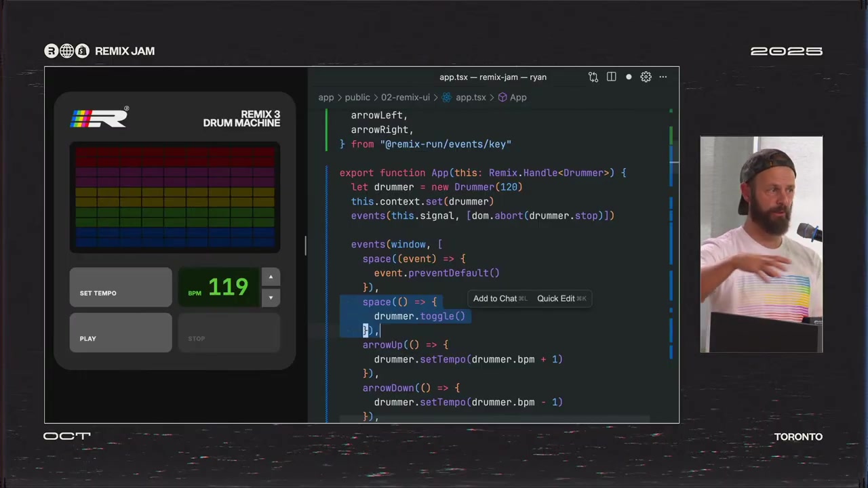
Task: Click the third circular badge icon in header
Action: tap(82, 51)
